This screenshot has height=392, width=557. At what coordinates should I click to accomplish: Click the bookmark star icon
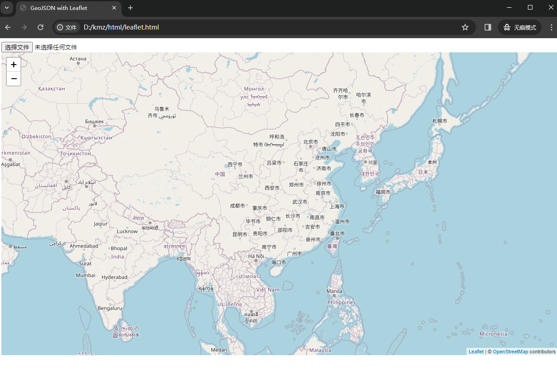(x=465, y=27)
